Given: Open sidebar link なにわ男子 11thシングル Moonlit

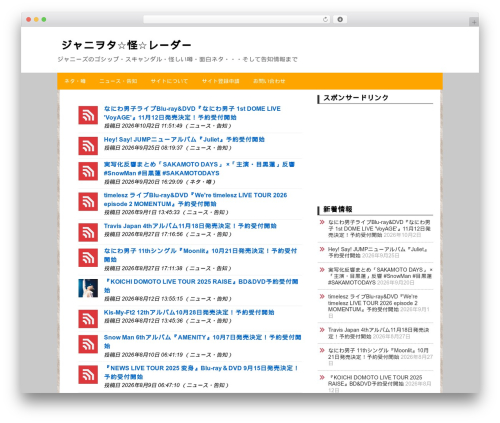Looking at the screenshot, I should point(378,353).
